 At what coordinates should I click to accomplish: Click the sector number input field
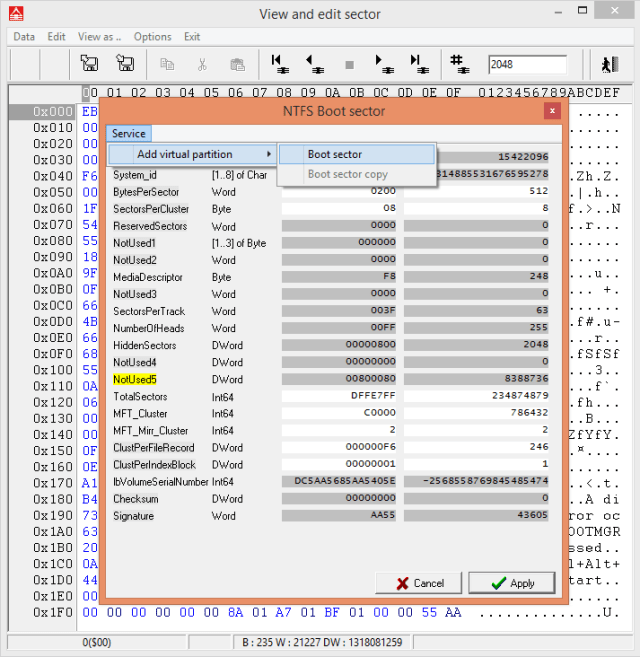pyautogui.click(x=526, y=64)
